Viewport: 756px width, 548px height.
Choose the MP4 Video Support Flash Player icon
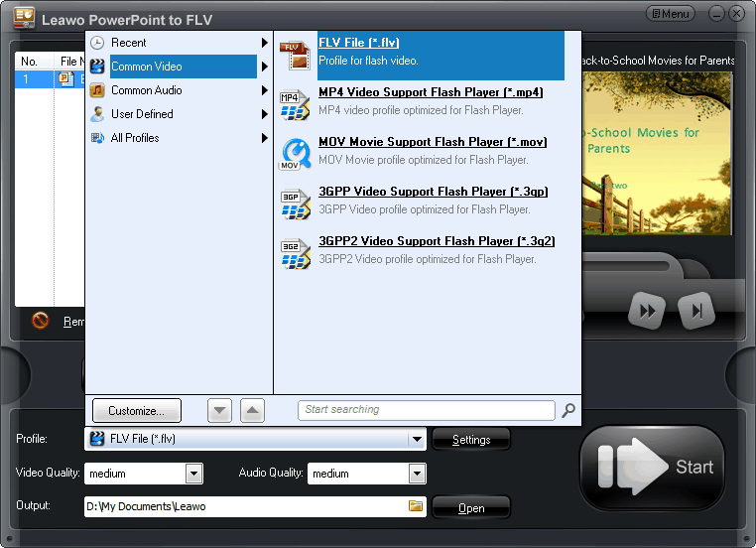295,104
